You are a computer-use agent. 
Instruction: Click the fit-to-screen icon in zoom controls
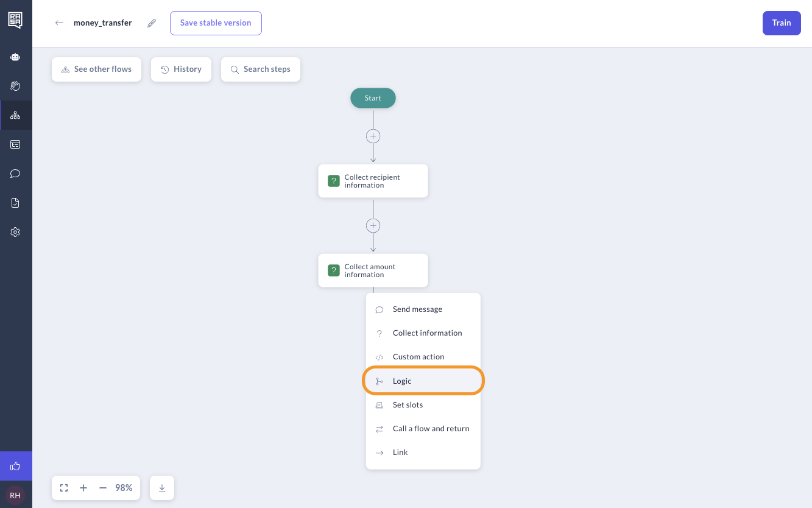(64, 488)
